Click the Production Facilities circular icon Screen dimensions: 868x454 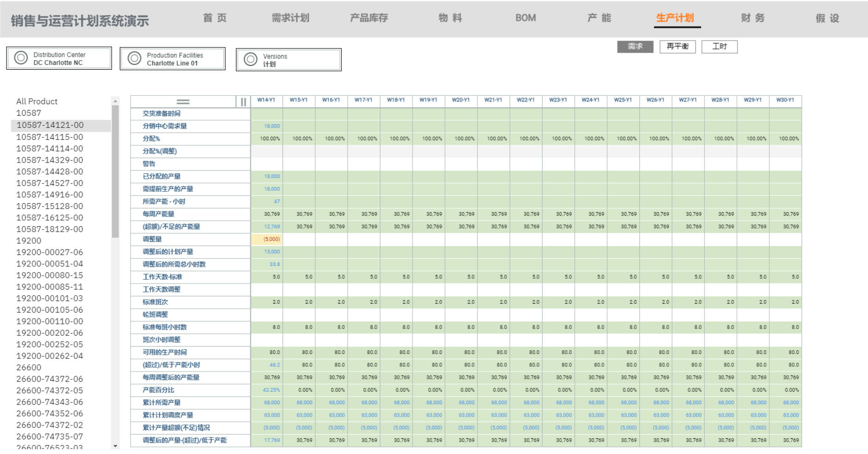[x=135, y=59]
